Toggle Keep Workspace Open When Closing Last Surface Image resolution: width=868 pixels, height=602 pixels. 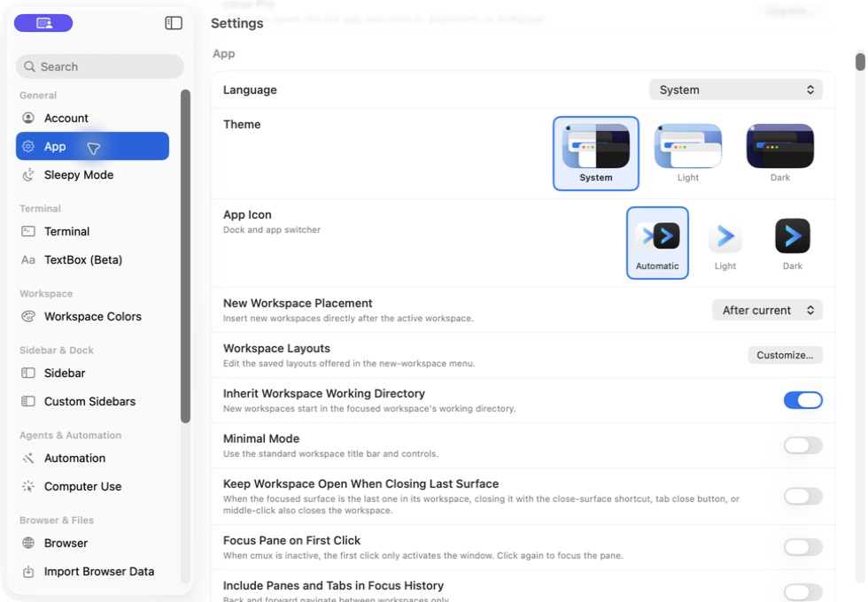802,497
